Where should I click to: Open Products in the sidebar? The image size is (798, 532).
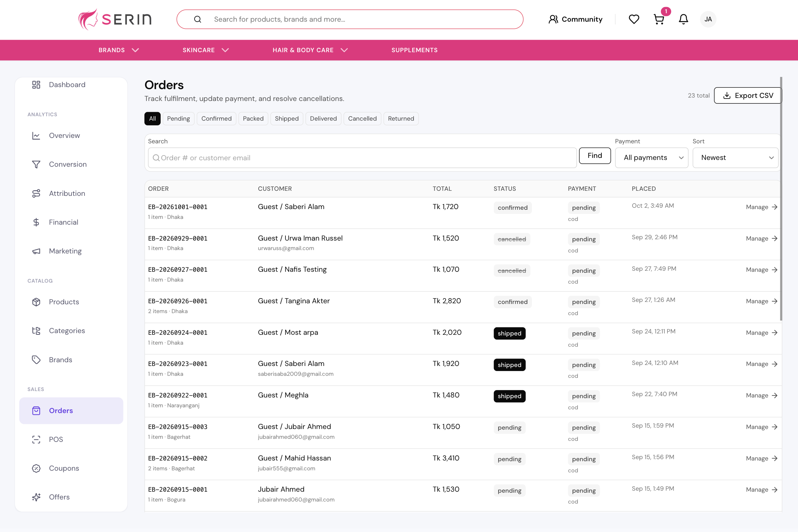point(71,302)
